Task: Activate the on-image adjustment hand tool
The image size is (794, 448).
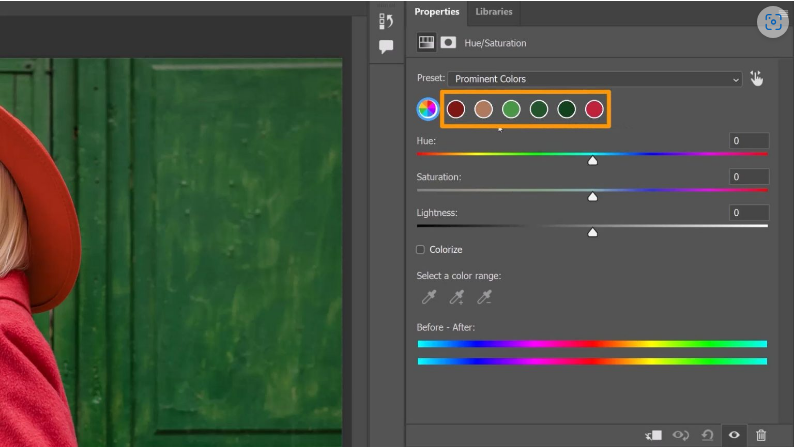Action: [x=757, y=78]
